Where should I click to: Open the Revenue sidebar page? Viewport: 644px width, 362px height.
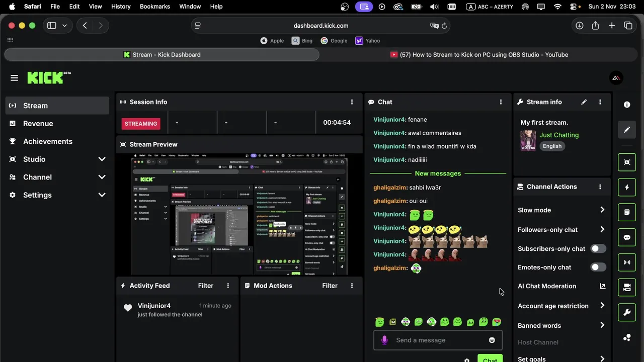pos(57,124)
